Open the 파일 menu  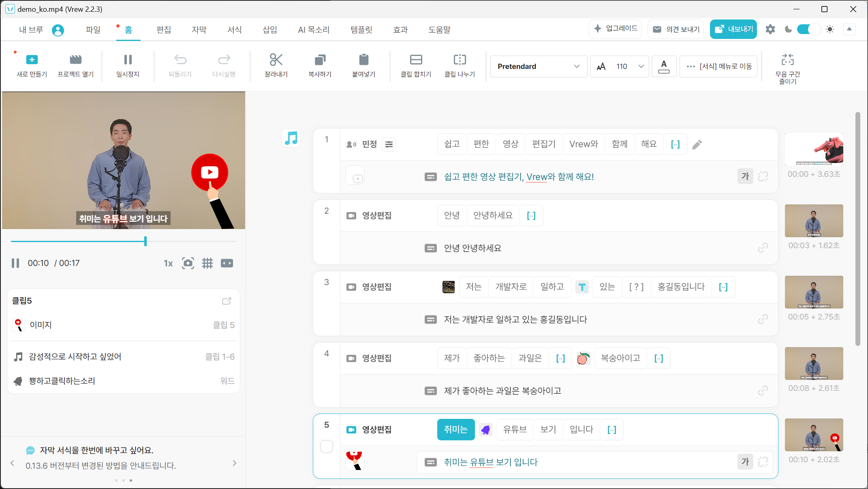93,30
